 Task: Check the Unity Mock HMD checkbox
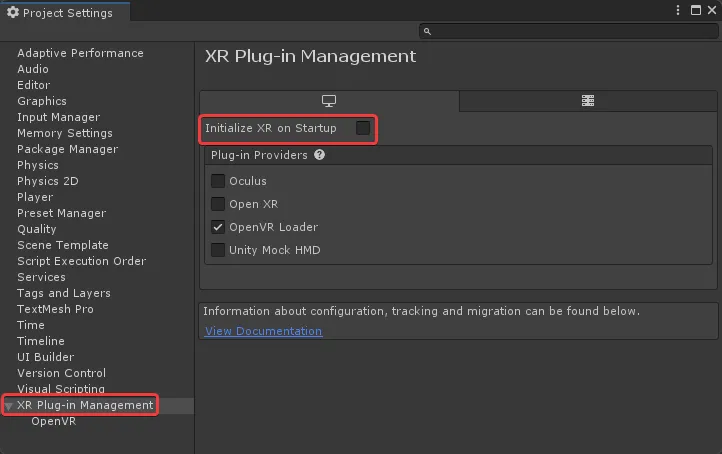point(218,250)
